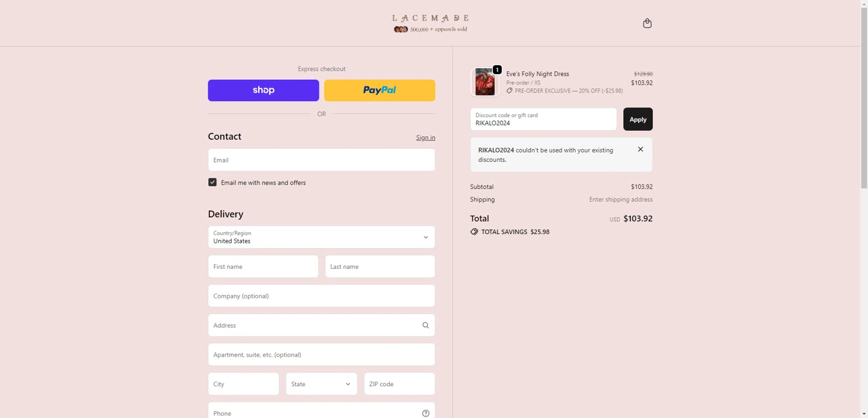This screenshot has width=868, height=418.
Task: Click the TOTAL SAVINGS $25.98 text
Action: [x=515, y=232]
